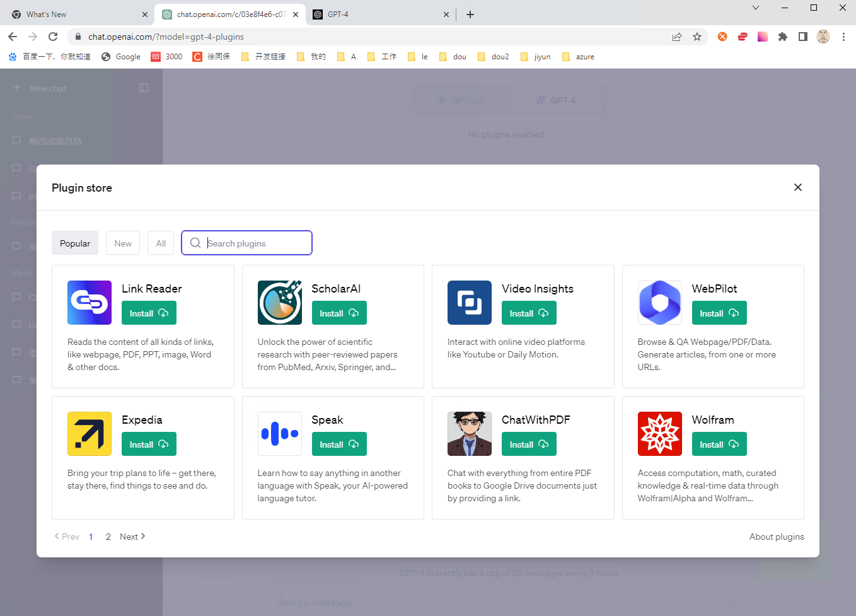Image resolution: width=856 pixels, height=616 pixels.
Task: Go to plugin page 1
Action: (x=91, y=537)
